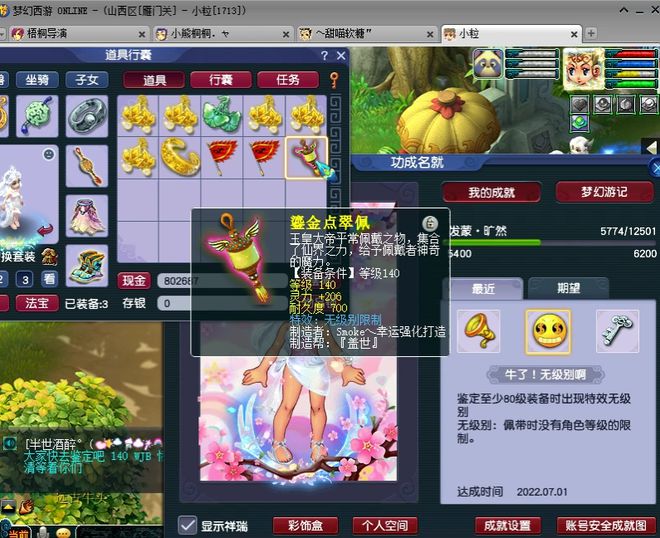This screenshot has width=660, height=538.
Task: Click the 牛了！无级别啊 achievement title
Action: pyautogui.click(x=546, y=374)
